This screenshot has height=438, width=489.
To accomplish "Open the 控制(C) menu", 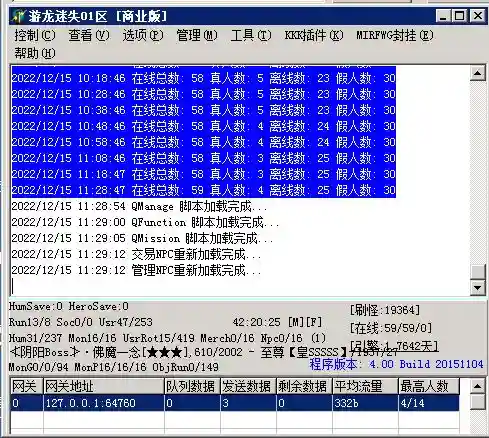I will (x=35, y=35).
